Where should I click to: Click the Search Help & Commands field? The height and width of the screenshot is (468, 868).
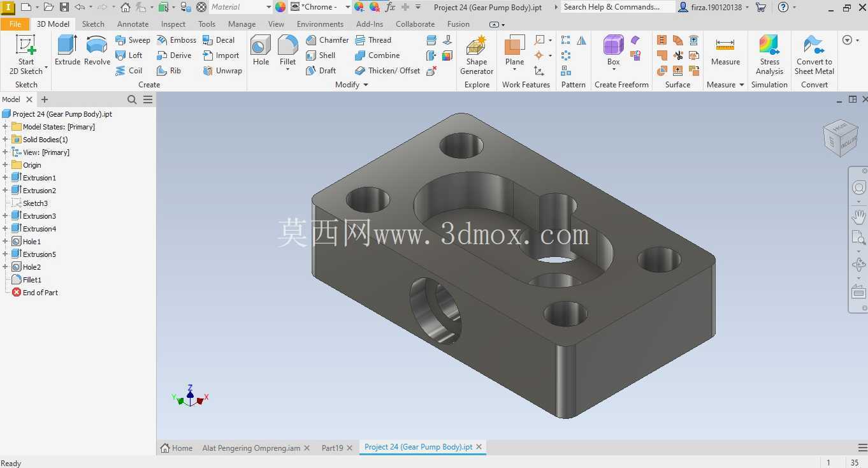click(x=618, y=7)
